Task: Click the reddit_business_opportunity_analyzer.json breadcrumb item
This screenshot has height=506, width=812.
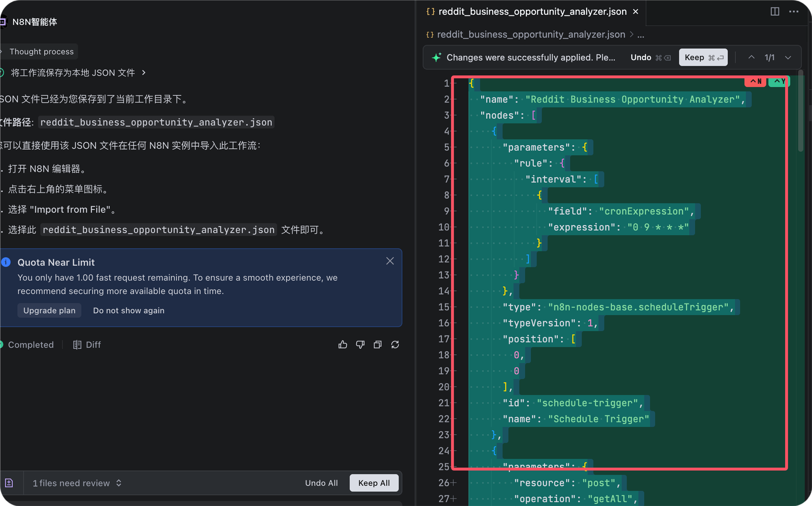Action: pos(531,35)
